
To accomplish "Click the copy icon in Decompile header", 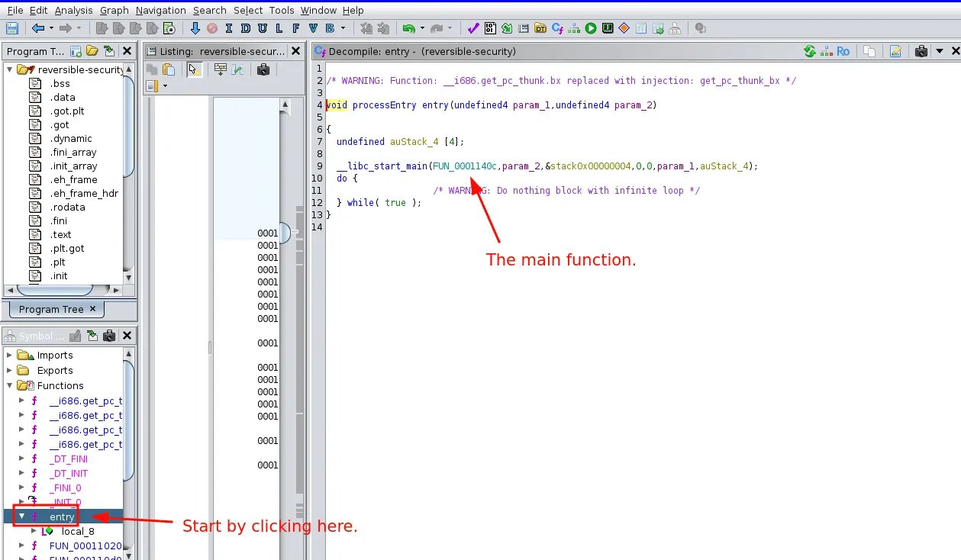I will pos(869,51).
